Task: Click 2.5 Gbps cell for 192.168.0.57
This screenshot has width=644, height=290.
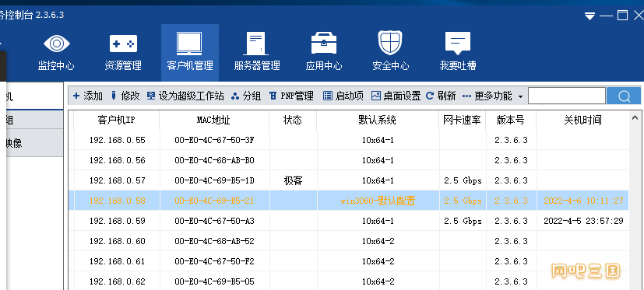Action: tap(463, 180)
